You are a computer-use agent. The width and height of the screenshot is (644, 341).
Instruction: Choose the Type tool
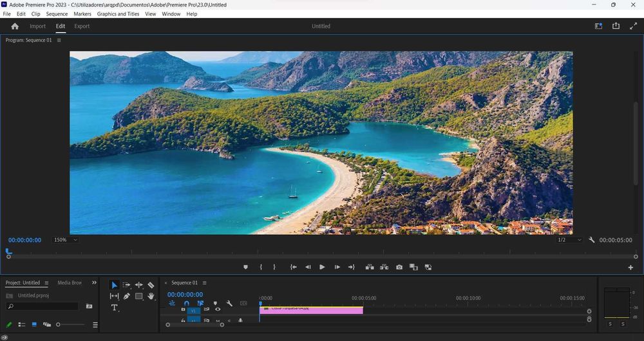pyautogui.click(x=114, y=308)
